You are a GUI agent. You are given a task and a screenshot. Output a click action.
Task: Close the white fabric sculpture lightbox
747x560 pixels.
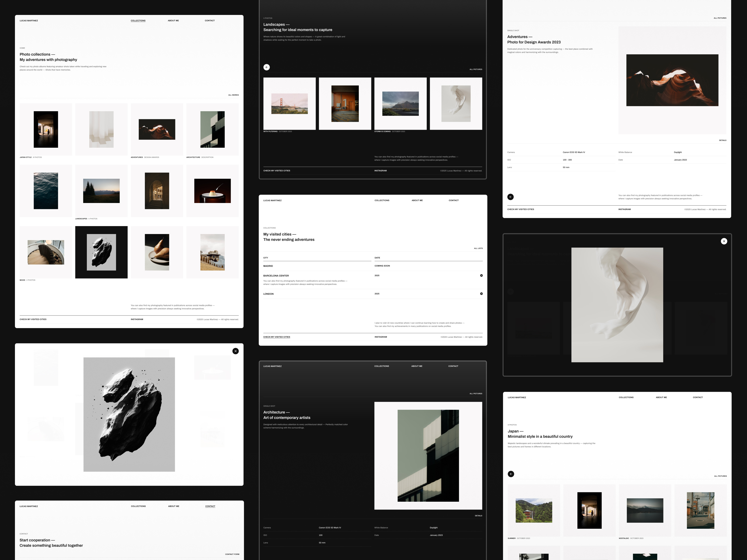click(x=724, y=241)
